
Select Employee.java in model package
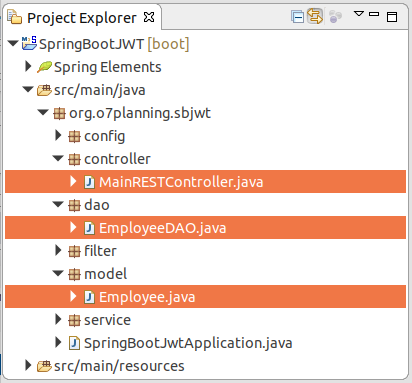point(205,296)
